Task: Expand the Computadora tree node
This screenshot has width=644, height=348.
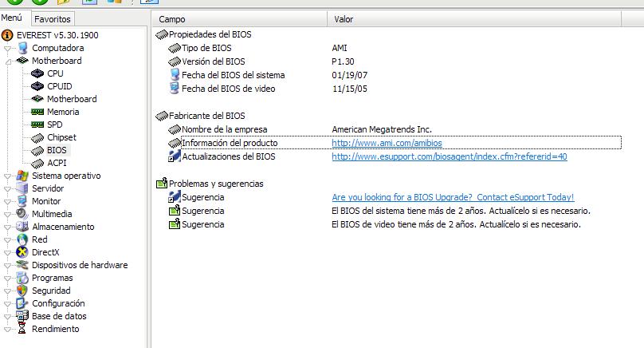Action: pyautogui.click(x=7, y=49)
